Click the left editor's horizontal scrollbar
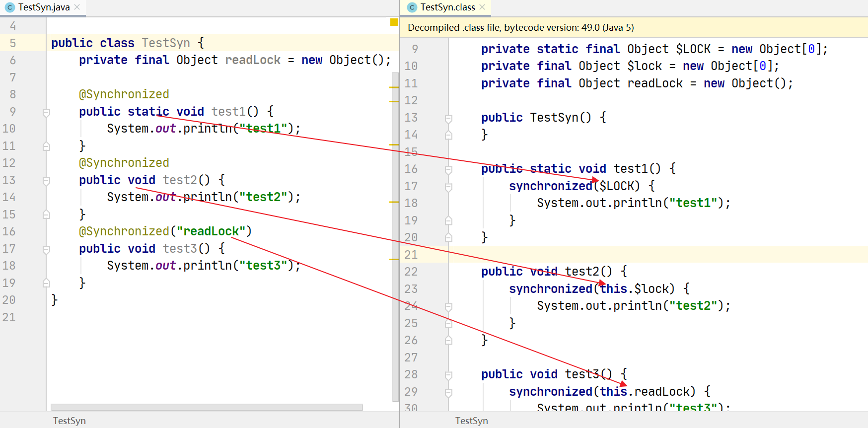The width and height of the screenshot is (868, 428). (206, 407)
